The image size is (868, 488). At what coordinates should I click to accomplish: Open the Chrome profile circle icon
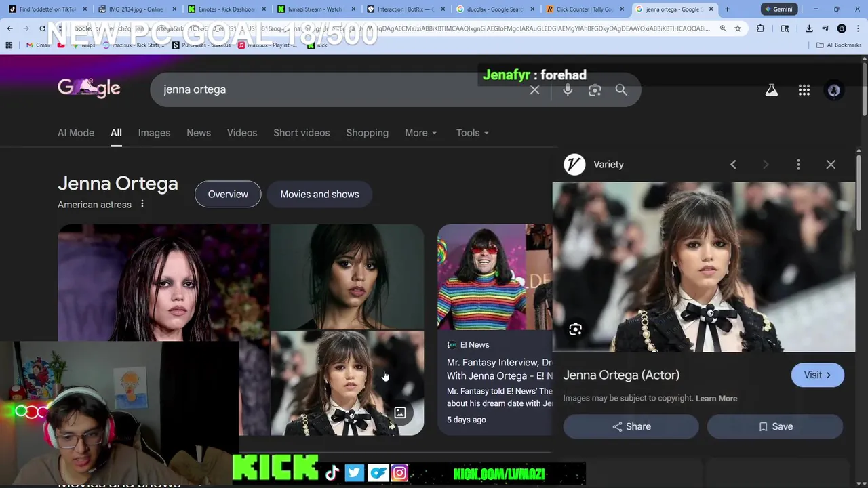[842, 28]
